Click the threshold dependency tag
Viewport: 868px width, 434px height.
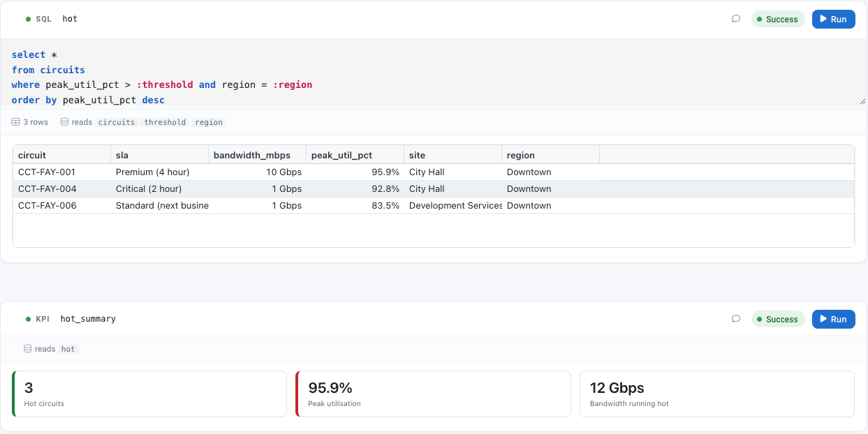tap(165, 122)
